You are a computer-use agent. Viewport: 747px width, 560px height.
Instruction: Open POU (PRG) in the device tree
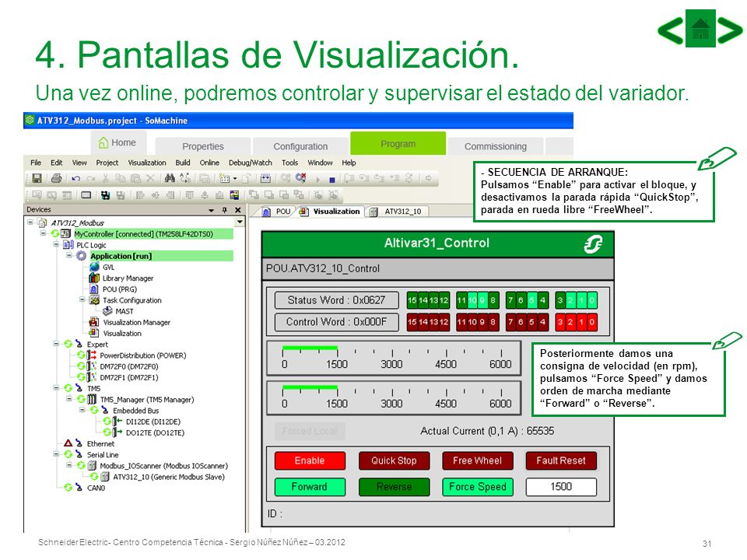[114, 289]
